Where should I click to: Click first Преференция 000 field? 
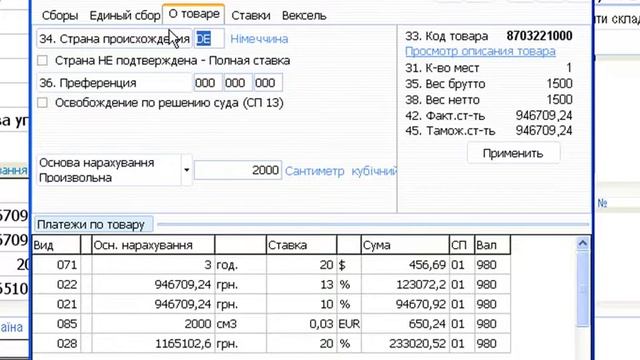pos(207,83)
